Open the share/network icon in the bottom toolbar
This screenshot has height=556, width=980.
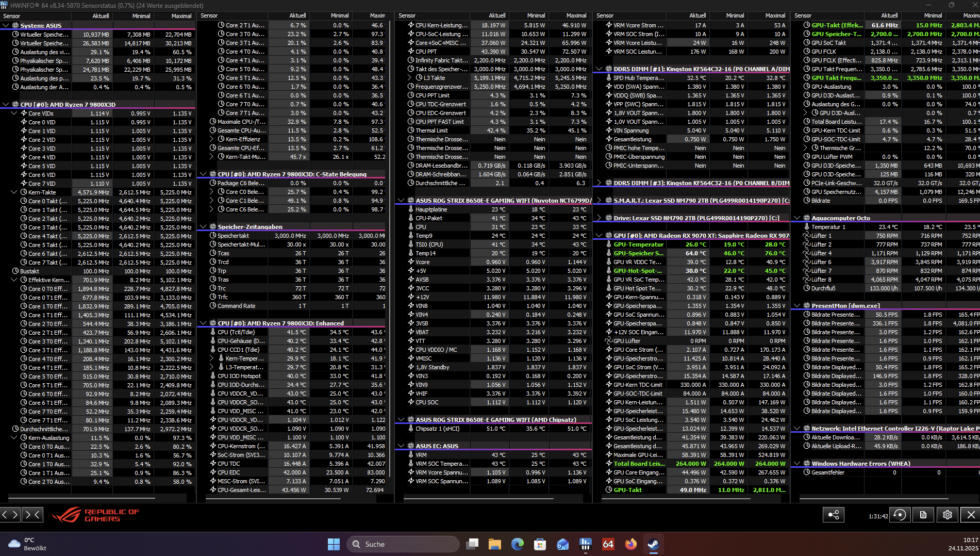pos(834,515)
